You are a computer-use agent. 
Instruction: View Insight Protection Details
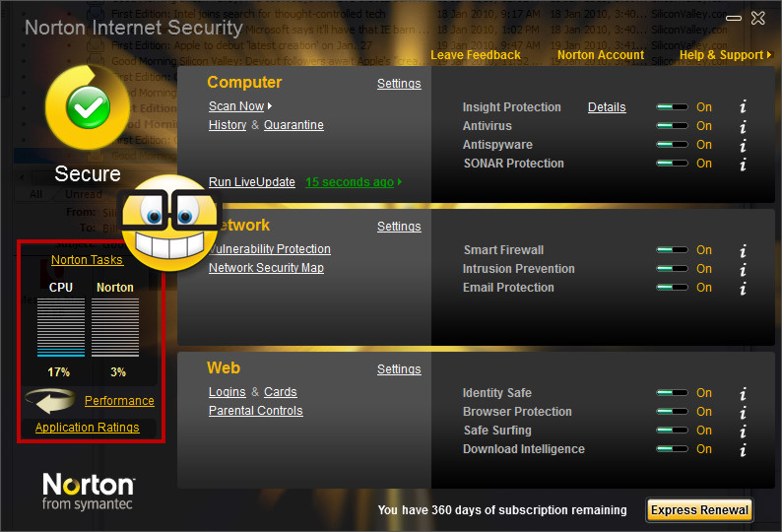click(x=607, y=106)
